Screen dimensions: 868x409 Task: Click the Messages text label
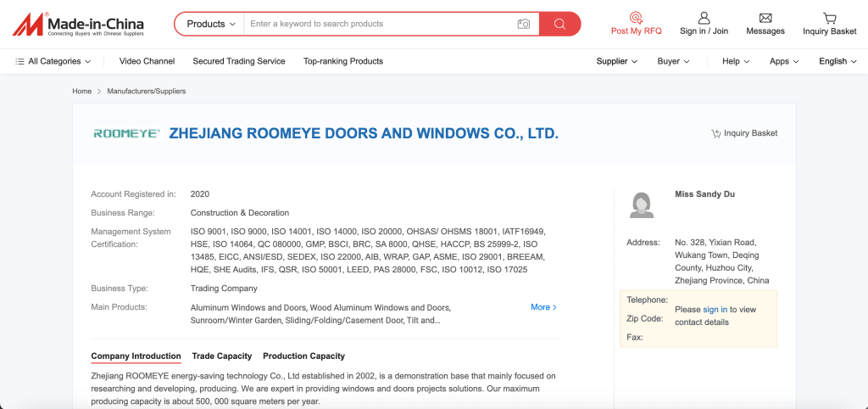click(x=765, y=31)
